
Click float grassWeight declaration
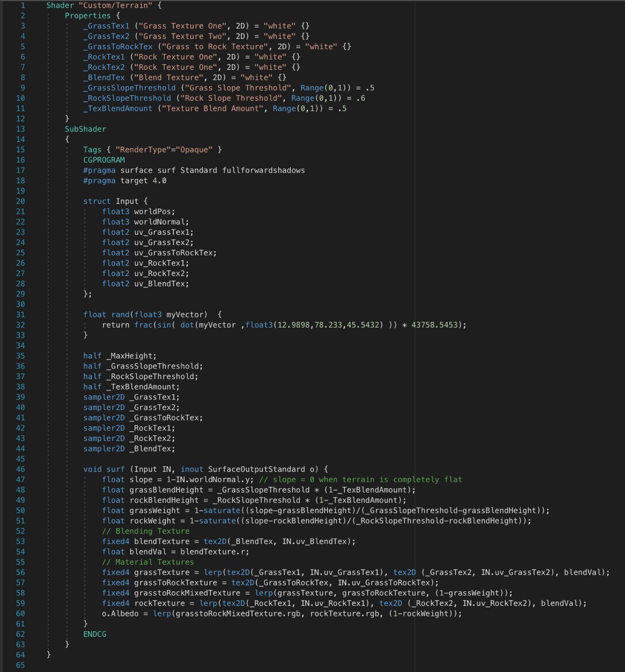click(326, 510)
